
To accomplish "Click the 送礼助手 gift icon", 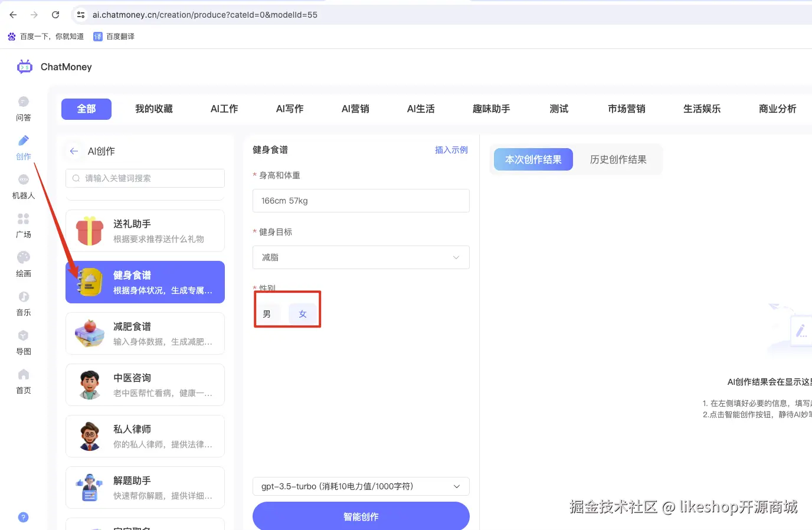I will [90, 231].
